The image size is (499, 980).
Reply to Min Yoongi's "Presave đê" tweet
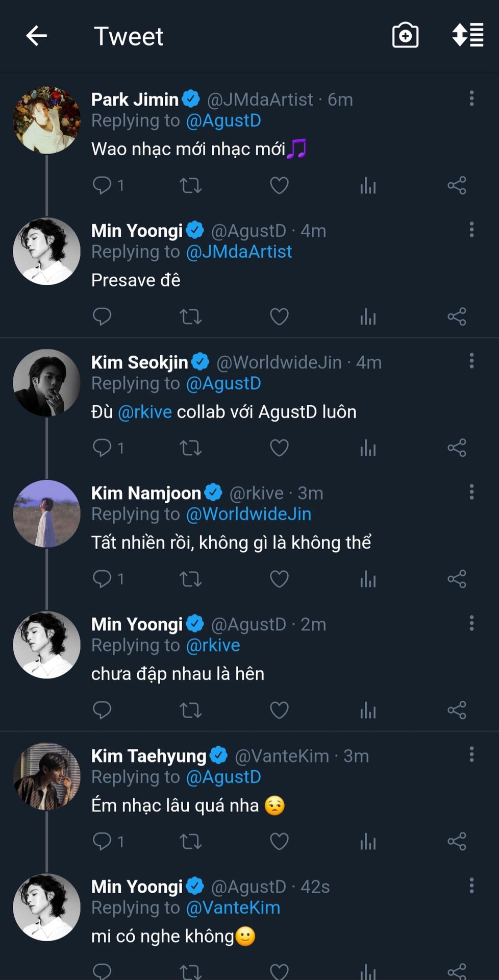[x=102, y=316]
